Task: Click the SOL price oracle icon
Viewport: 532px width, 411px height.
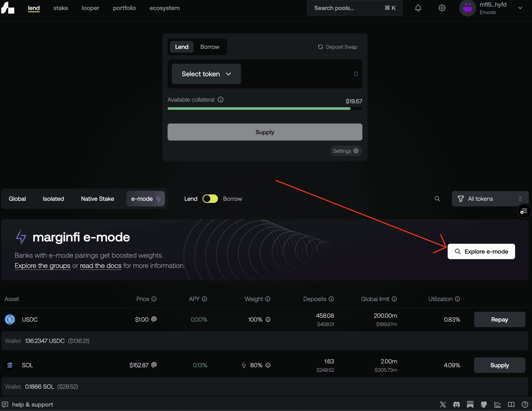Action: tap(154, 365)
